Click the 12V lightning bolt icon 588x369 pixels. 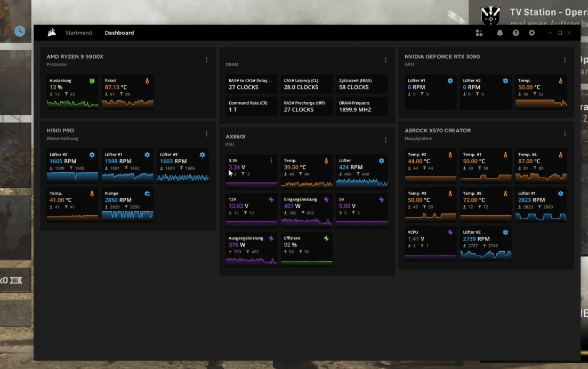271,199
